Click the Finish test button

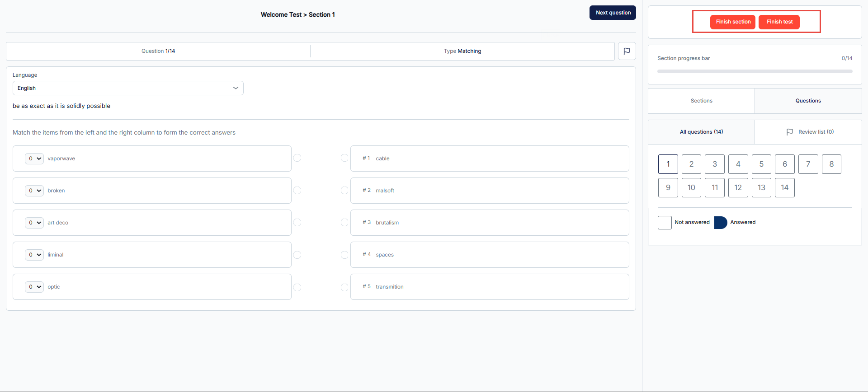pos(779,22)
